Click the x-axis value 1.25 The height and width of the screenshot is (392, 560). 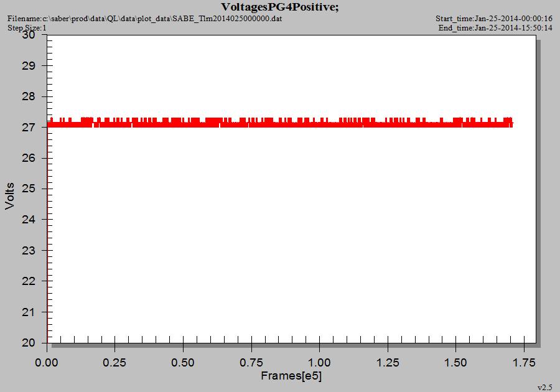click(388, 363)
